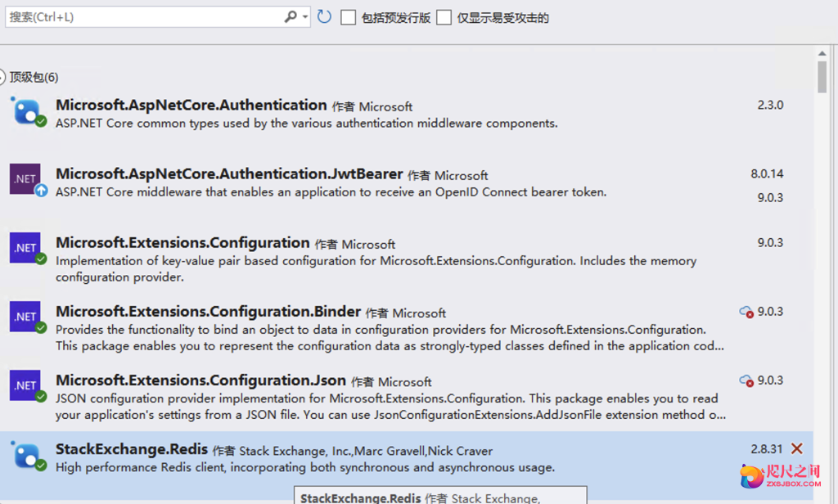Viewport: 838px width, 504px height.
Task: Click the Configuration.Json .NET icon
Action: [x=25, y=385]
